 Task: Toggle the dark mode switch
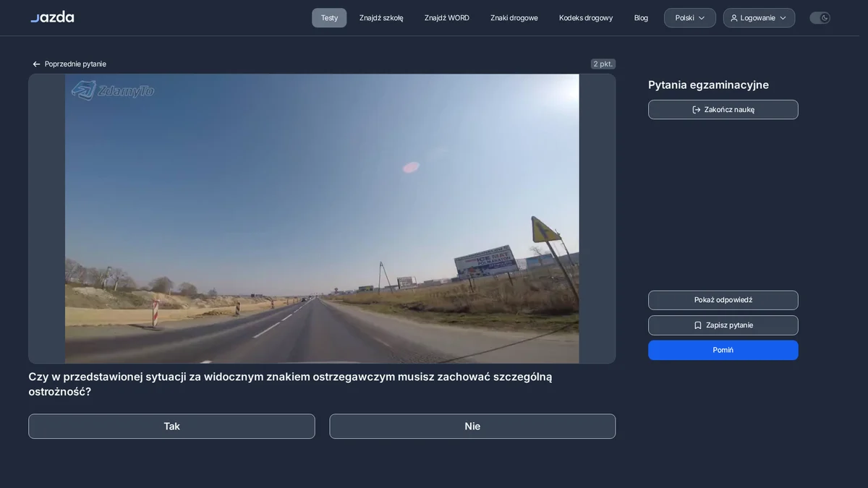tap(820, 18)
